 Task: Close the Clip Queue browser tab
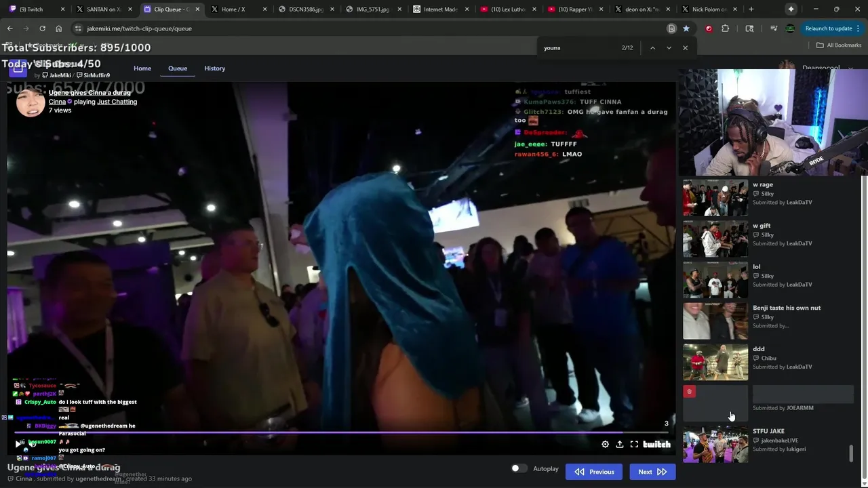[197, 9]
